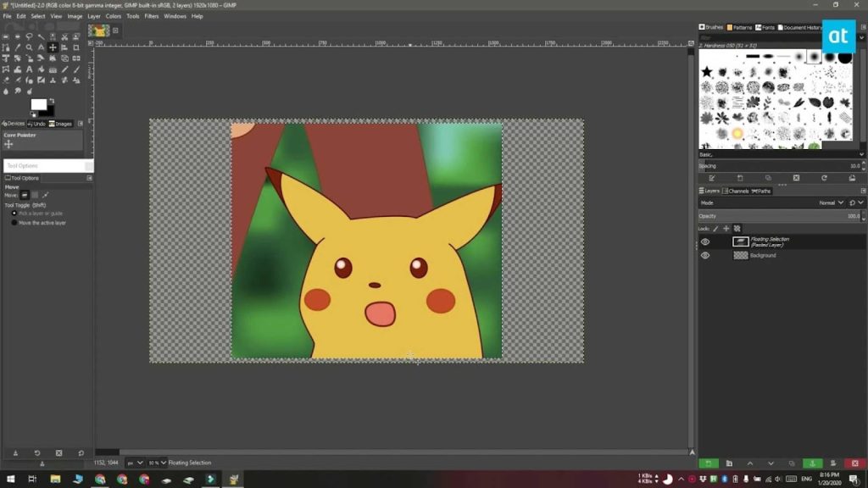Open the Filters menu
The image size is (868, 488).
click(151, 16)
